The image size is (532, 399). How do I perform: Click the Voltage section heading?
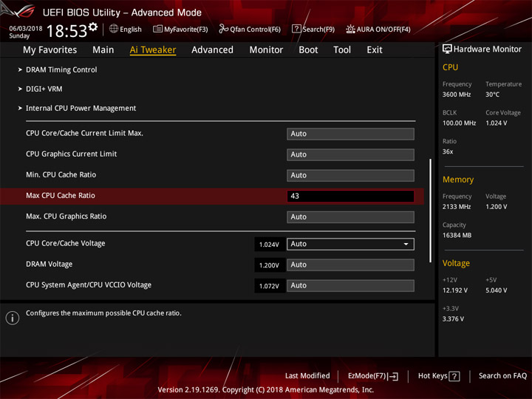point(457,263)
